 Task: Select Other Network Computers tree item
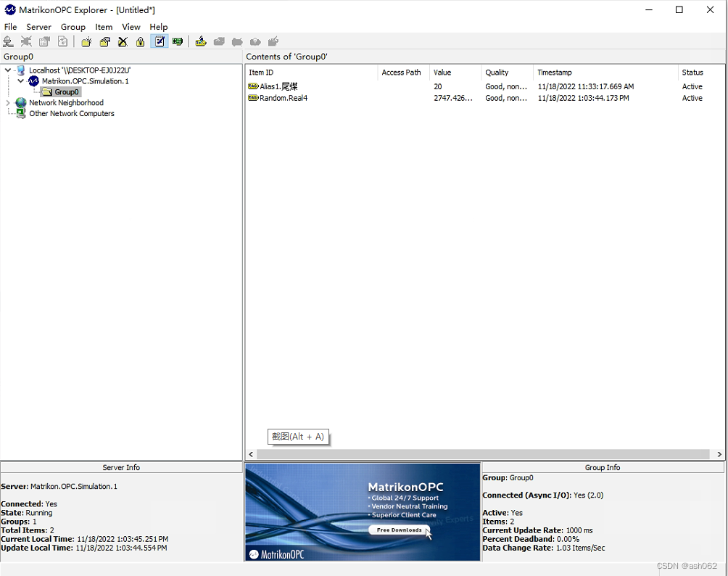coord(72,113)
